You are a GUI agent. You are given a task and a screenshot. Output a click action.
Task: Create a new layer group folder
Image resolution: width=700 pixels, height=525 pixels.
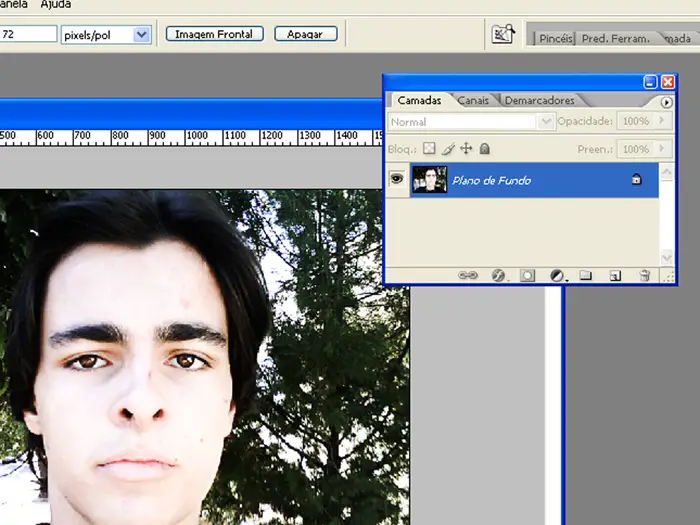click(587, 275)
